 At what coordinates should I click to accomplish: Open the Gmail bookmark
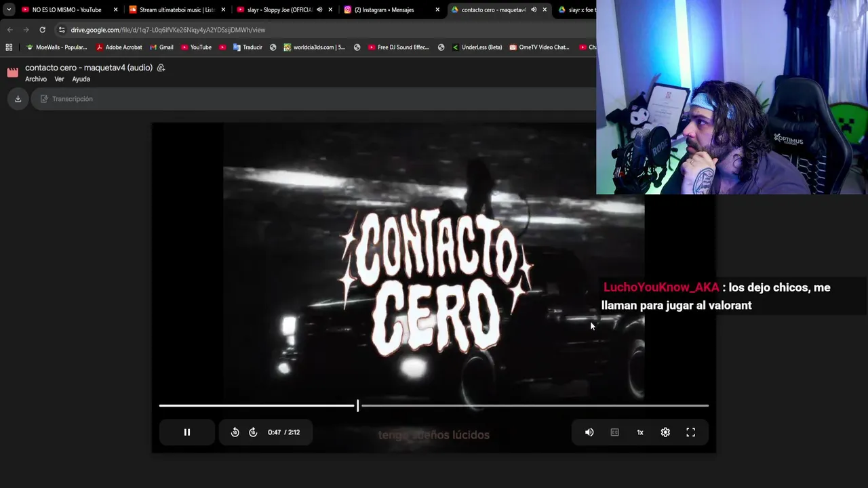click(161, 47)
